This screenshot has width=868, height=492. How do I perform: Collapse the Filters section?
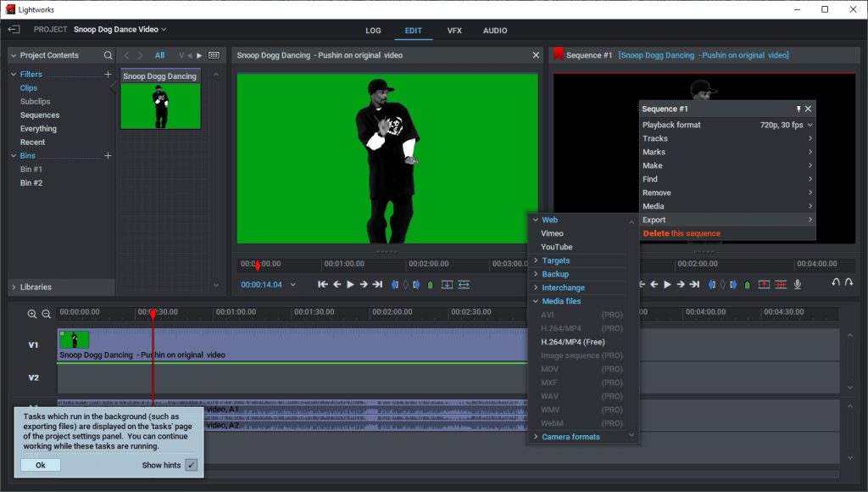[14, 75]
